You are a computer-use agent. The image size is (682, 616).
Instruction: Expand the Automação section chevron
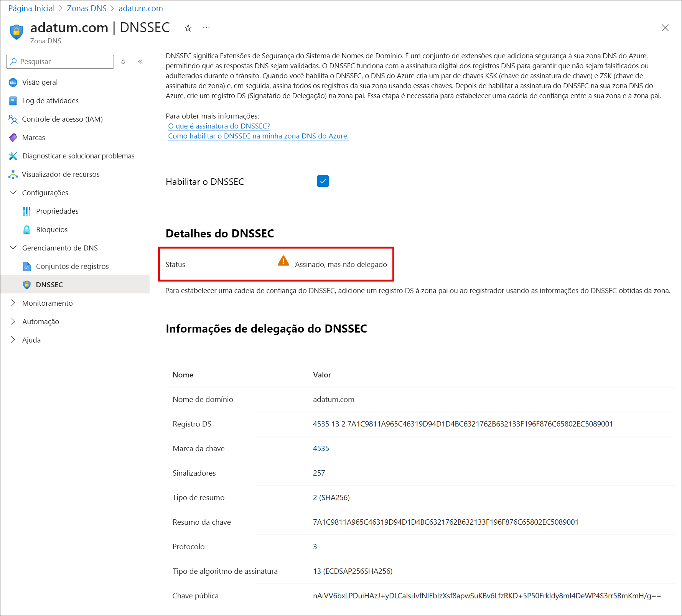13,321
